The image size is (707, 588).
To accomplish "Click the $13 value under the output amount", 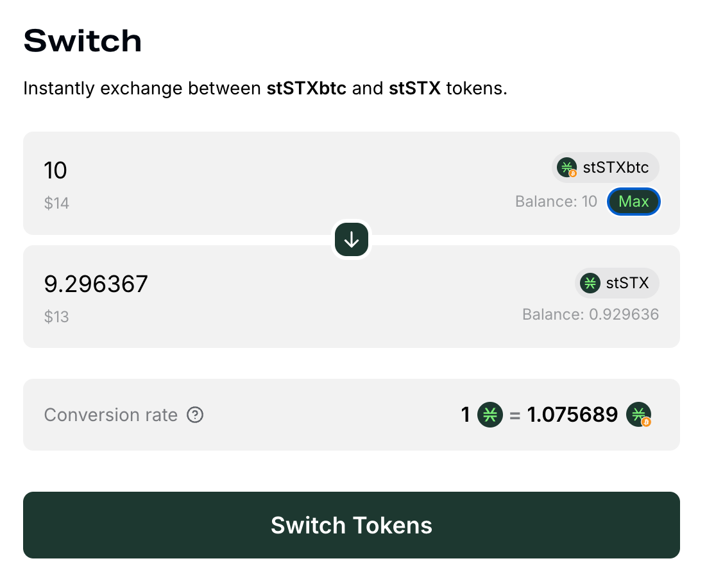I will 56,317.
